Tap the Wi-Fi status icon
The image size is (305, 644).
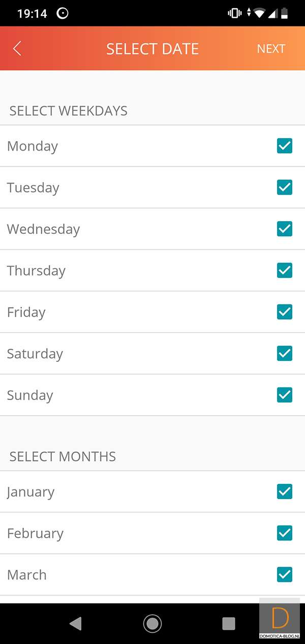click(x=260, y=13)
